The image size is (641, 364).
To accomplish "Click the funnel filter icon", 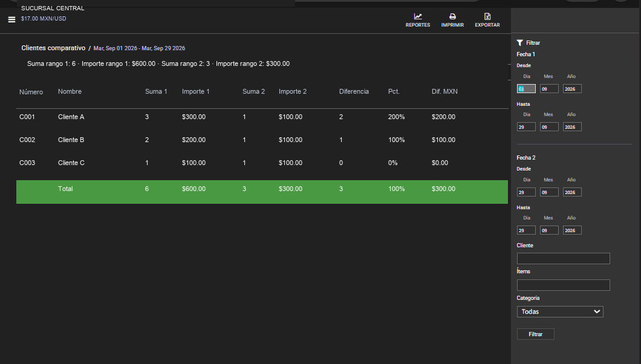I will tap(520, 43).
